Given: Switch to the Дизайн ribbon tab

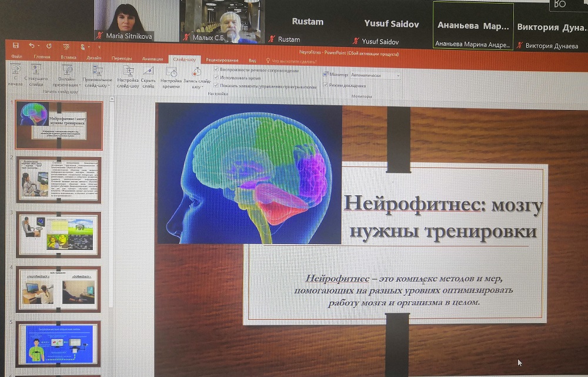Looking at the screenshot, I should (x=93, y=58).
